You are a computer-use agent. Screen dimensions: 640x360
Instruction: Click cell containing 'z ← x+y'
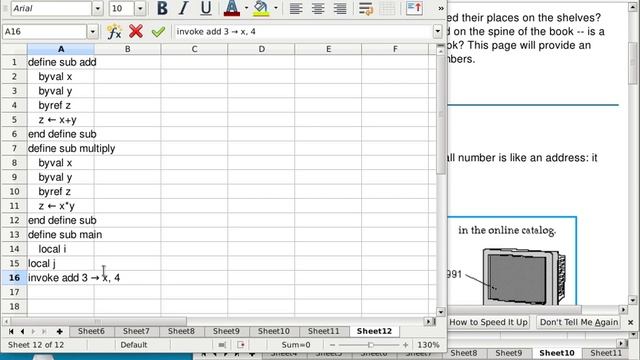pyautogui.click(x=61, y=120)
